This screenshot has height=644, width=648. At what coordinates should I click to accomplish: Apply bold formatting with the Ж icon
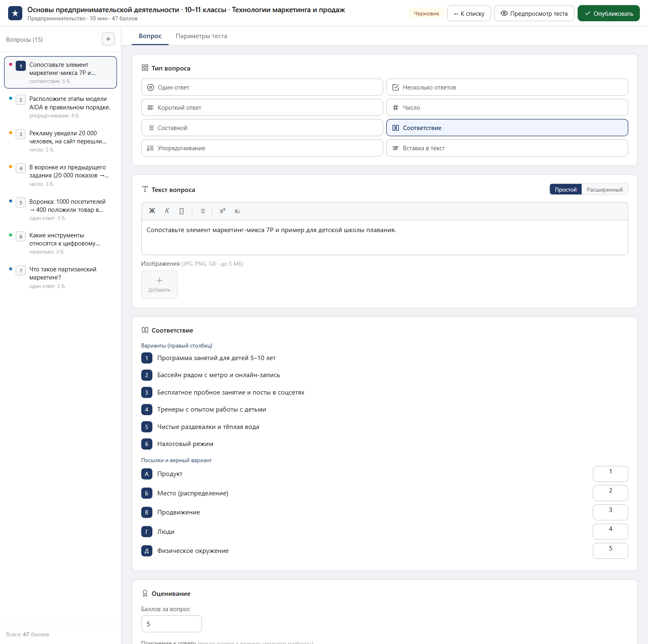pos(152,211)
